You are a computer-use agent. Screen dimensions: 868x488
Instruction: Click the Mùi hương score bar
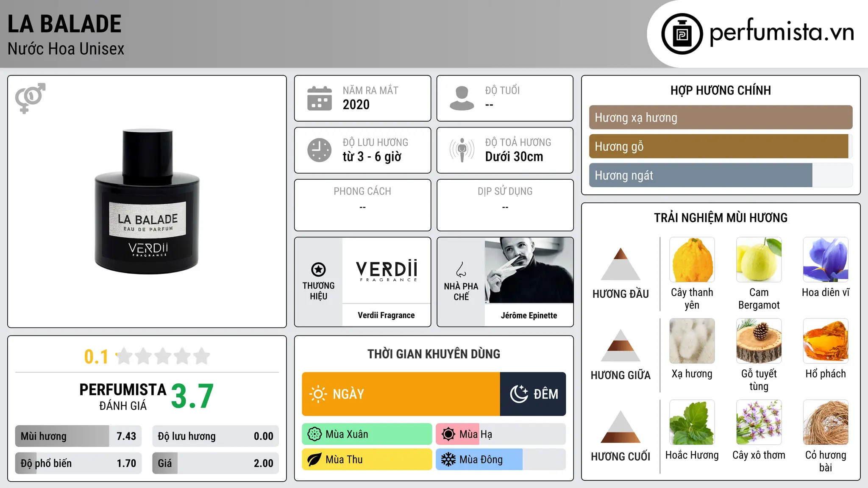tap(78, 436)
